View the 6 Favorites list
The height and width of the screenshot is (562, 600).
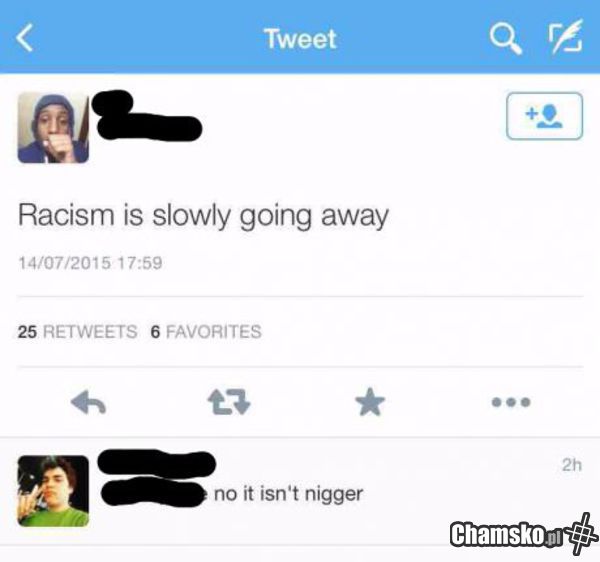206,331
